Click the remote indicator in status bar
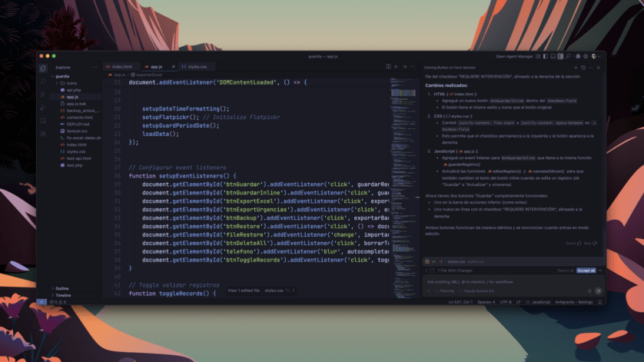644x362 pixels. point(41,302)
